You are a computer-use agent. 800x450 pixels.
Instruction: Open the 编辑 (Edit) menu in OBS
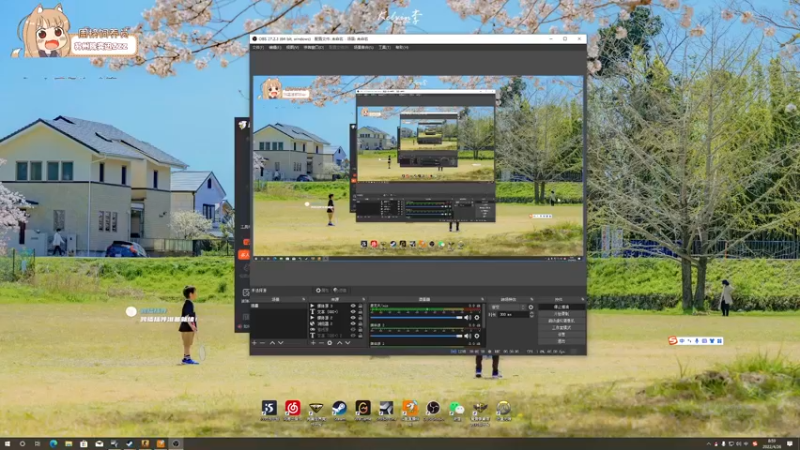point(274,47)
